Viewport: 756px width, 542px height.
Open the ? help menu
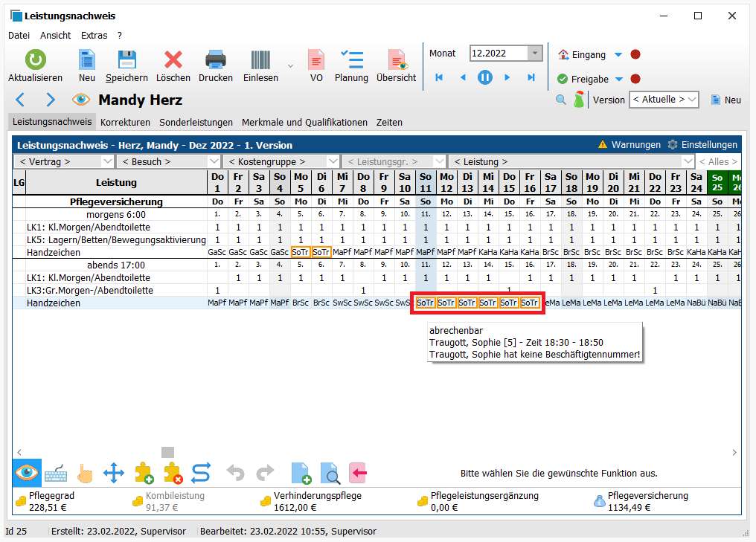120,35
